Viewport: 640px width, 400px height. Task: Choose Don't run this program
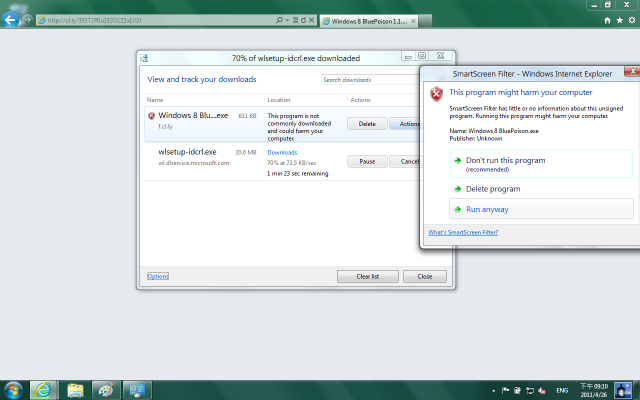pyautogui.click(x=541, y=164)
